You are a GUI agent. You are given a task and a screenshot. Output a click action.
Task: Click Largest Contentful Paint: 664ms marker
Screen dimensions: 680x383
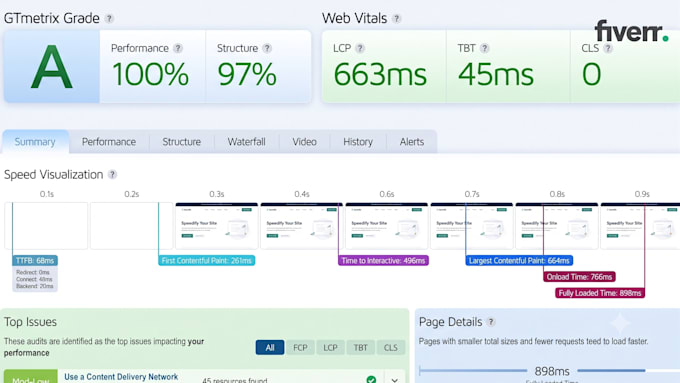(x=519, y=261)
